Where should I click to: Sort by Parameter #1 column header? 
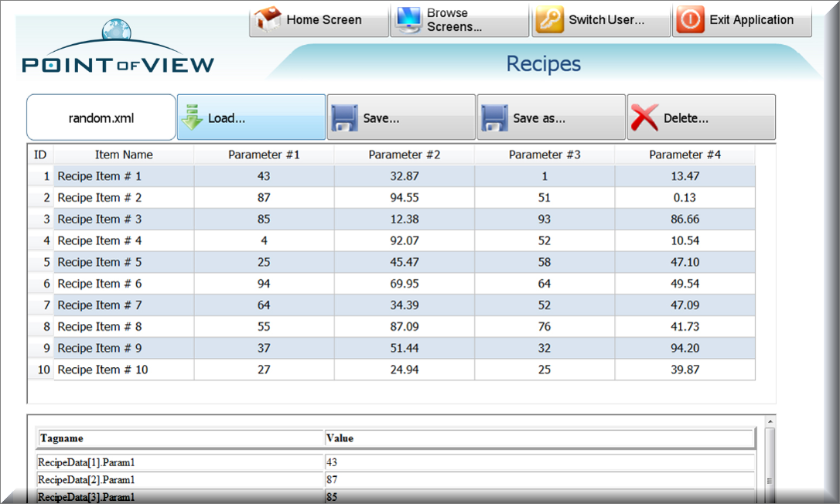264,155
